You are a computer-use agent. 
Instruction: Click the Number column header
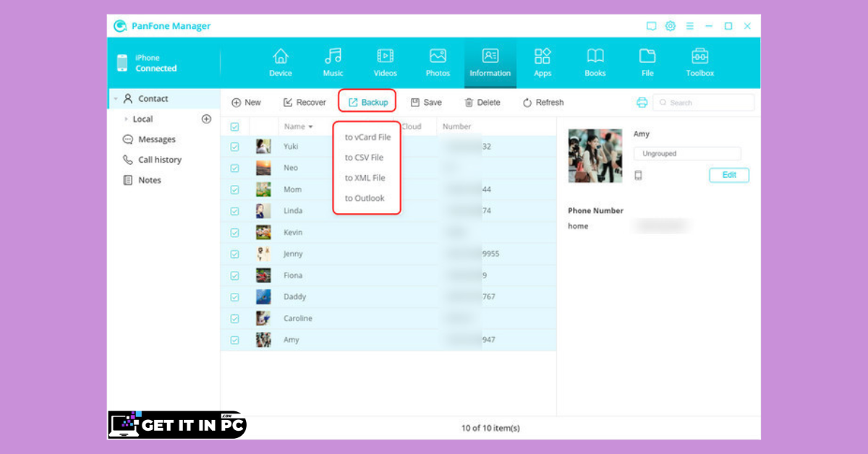pos(456,127)
